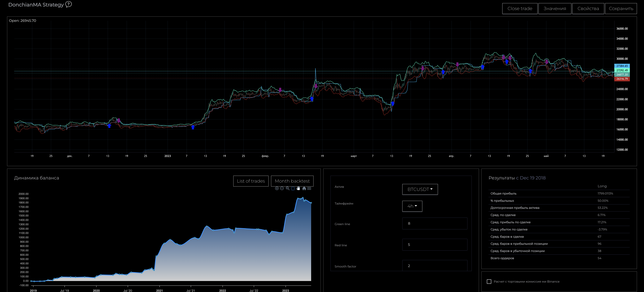Toggle the Binance trading commission checkbox
The height and width of the screenshot is (292, 644).
click(489, 281)
